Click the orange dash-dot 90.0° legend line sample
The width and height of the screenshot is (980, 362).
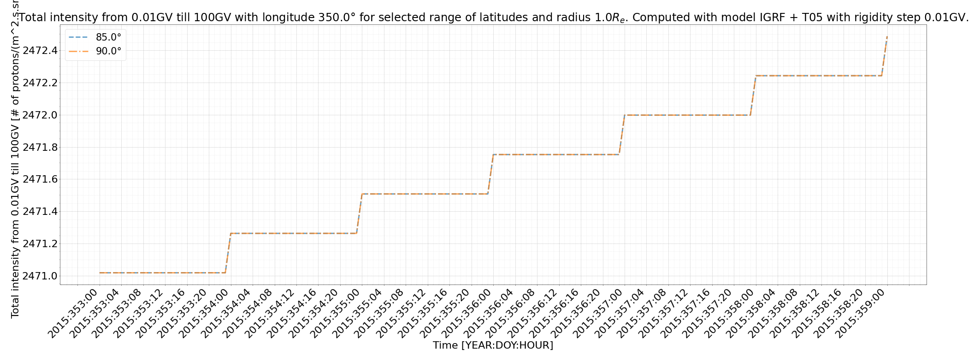coord(78,52)
